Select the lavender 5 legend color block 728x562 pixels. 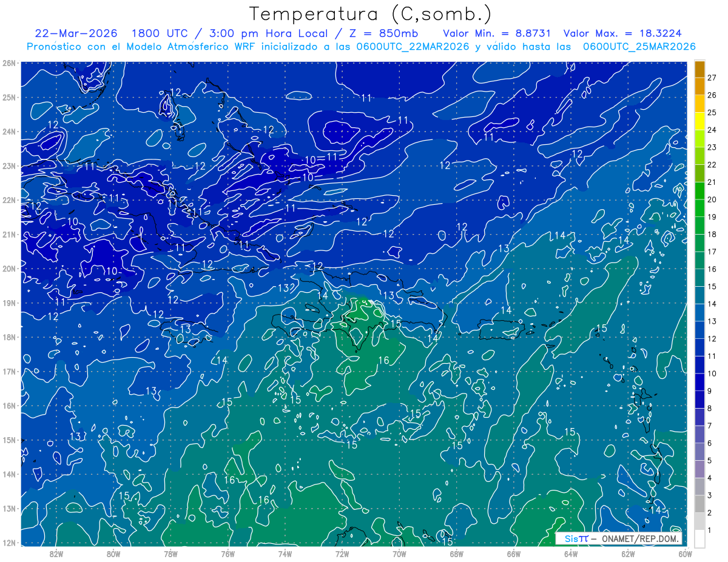coord(699,452)
